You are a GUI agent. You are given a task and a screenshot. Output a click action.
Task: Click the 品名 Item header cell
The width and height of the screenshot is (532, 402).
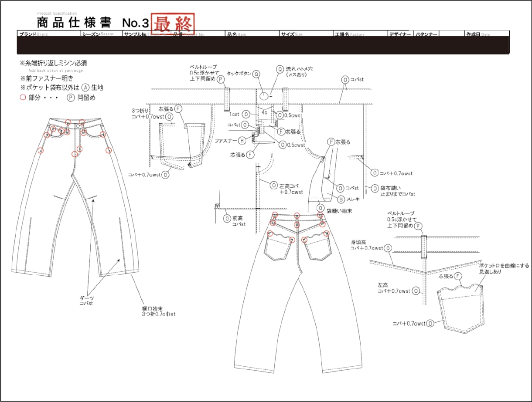coord(252,34)
